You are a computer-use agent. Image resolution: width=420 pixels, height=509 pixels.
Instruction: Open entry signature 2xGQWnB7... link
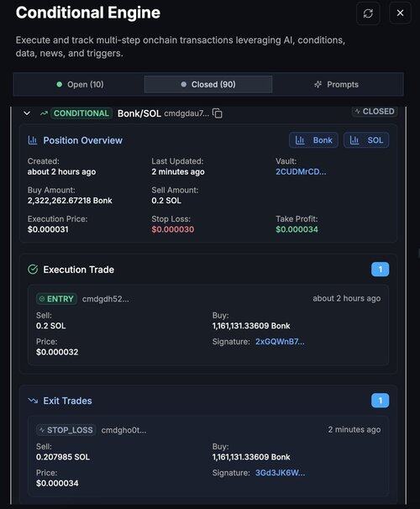[280, 342]
